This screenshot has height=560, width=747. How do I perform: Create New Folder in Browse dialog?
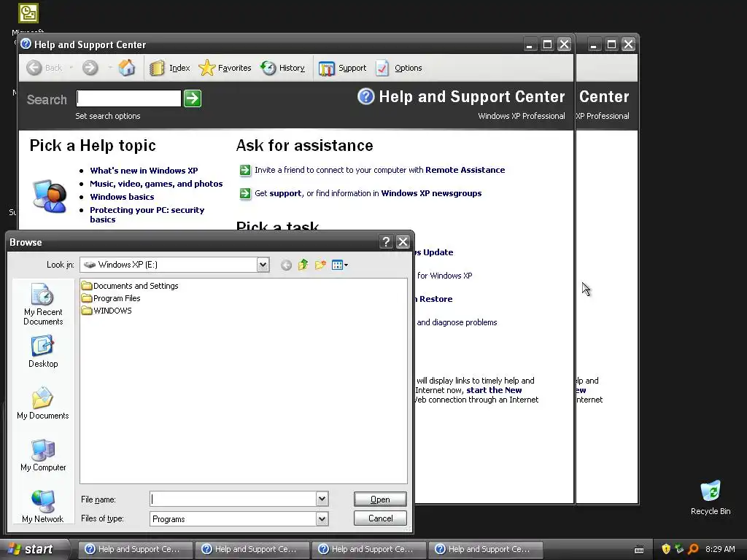320,265
